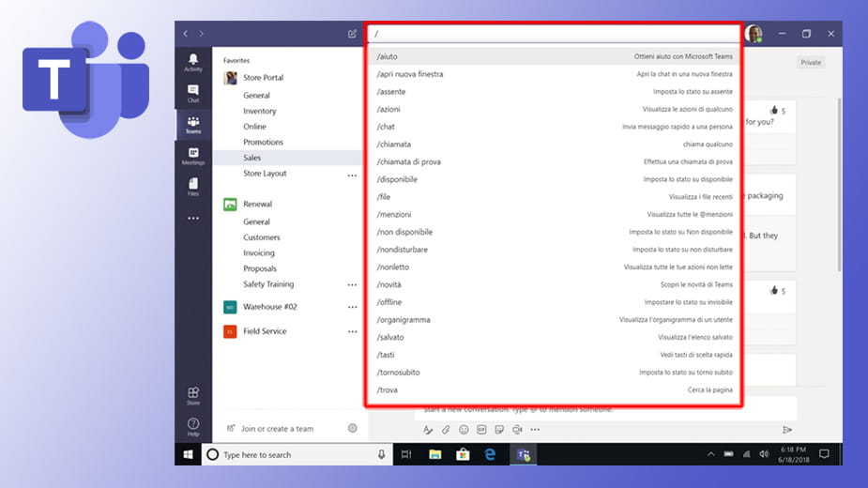Open team management settings gear
Screen dimensions: 868x488
coord(352,428)
